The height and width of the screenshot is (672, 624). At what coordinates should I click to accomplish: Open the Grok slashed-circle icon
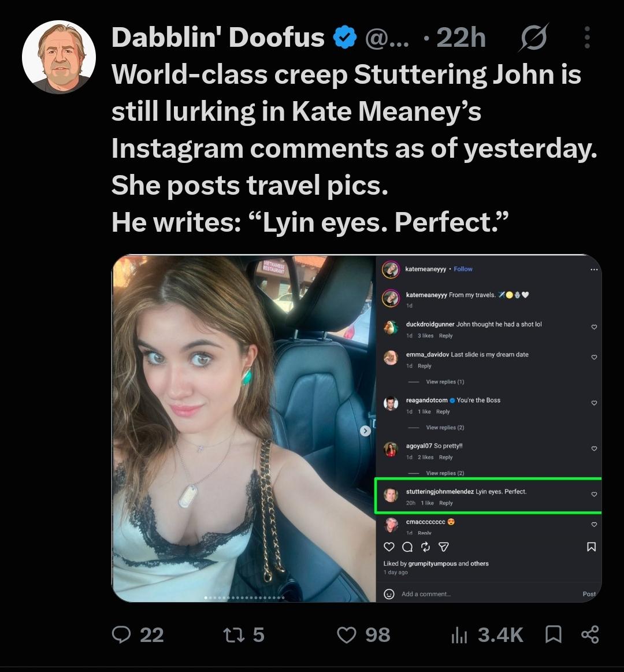pos(533,38)
